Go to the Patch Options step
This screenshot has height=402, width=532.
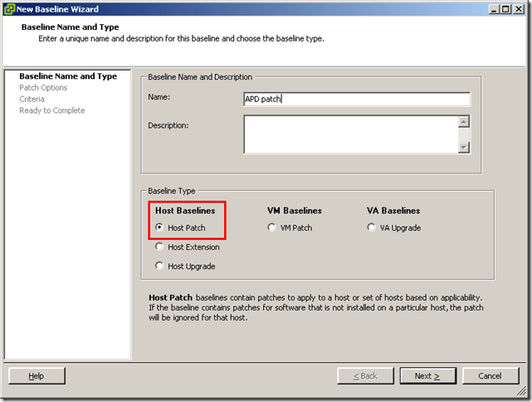[x=43, y=88]
